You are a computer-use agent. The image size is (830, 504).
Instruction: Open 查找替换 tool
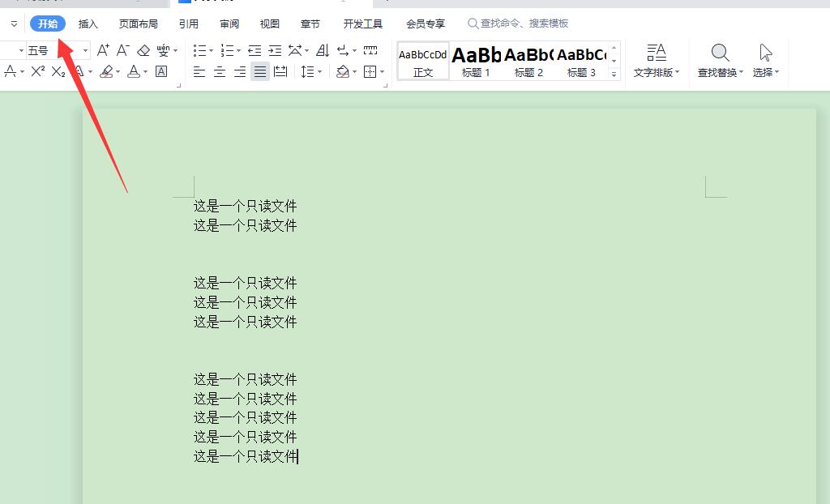click(721, 60)
